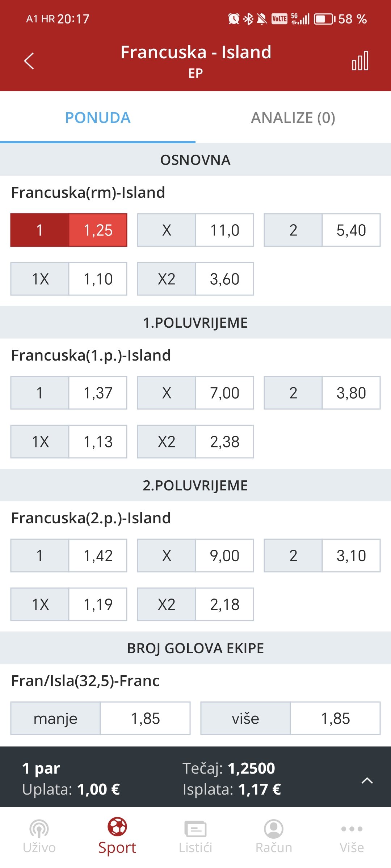Select the PONUDA tab
The image size is (391, 868).
(x=98, y=118)
